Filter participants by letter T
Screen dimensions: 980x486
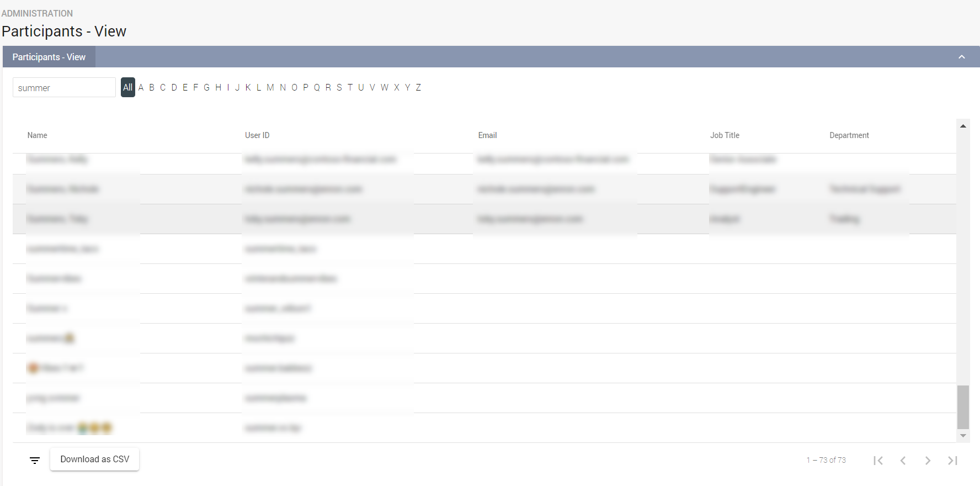[350, 87]
